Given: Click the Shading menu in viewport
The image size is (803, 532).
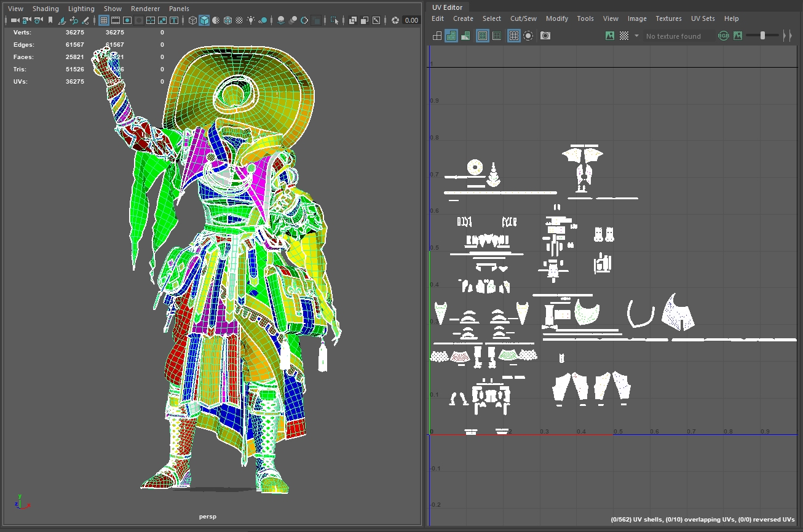Looking at the screenshot, I should click(x=45, y=9).
